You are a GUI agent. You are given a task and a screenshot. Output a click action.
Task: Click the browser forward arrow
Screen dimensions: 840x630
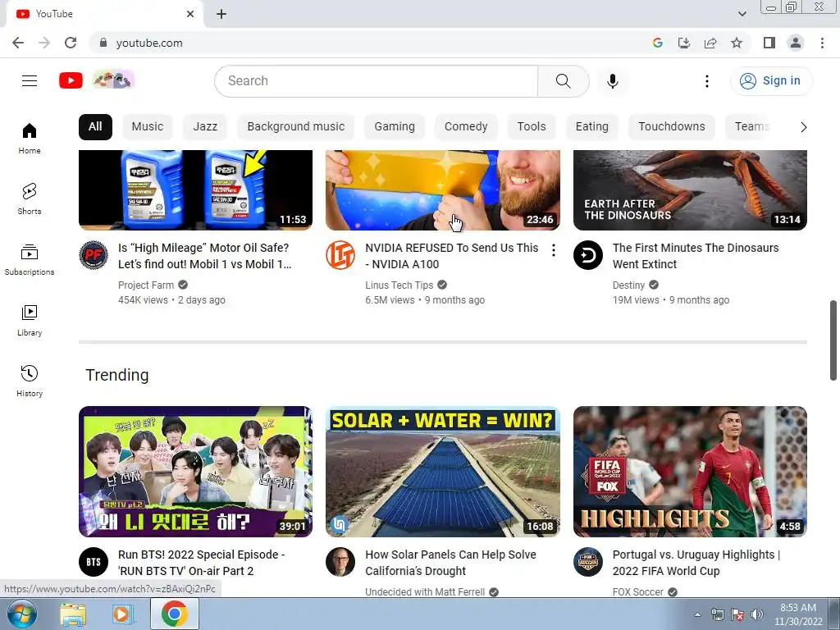click(44, 43)
